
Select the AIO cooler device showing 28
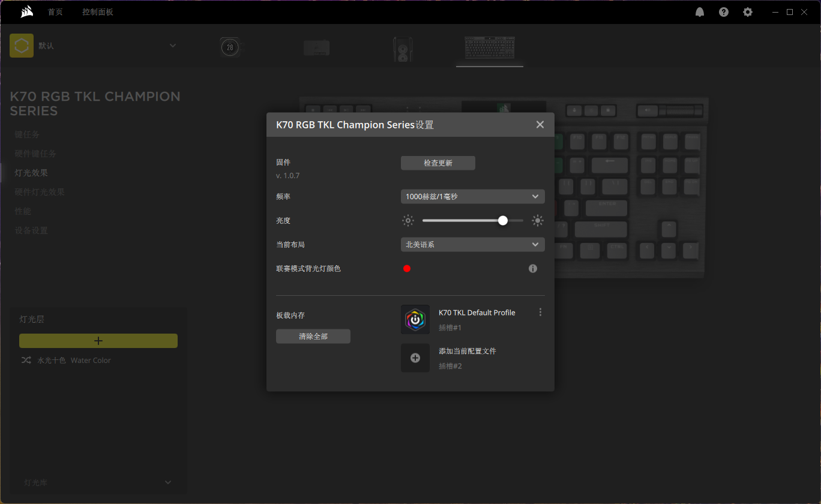tap(230, 47)
